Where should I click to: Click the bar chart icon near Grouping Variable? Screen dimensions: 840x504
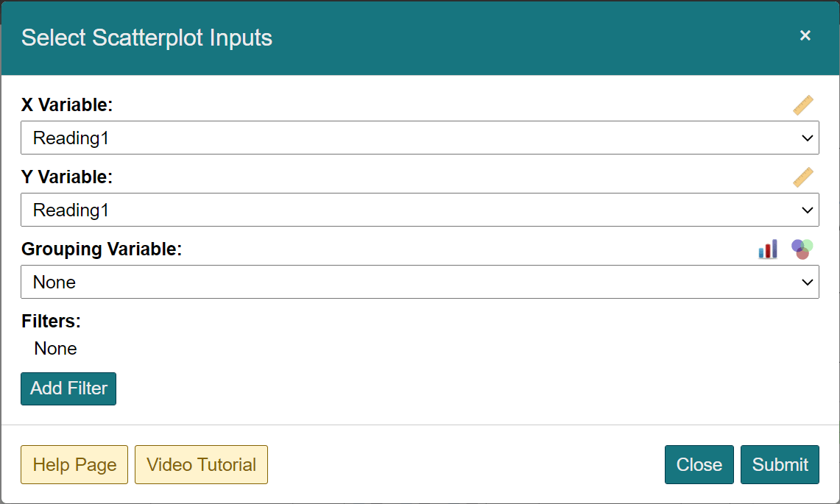(x=767, y=249)
